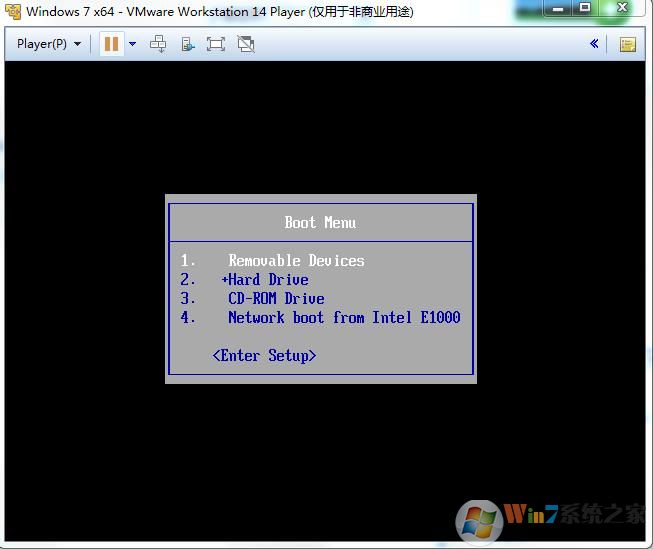The width and height of the screenshot is (653, 549).
Task: Expand the power options arrow beside pause
Action: (132, 44)
